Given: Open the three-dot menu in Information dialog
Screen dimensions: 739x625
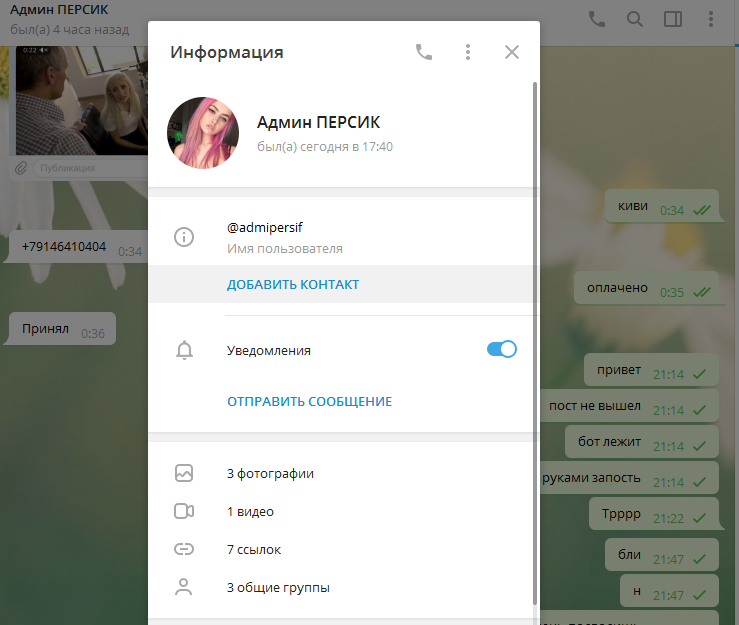Looking at the screenshot, I should pyautogui.click(x=468, y=52).
